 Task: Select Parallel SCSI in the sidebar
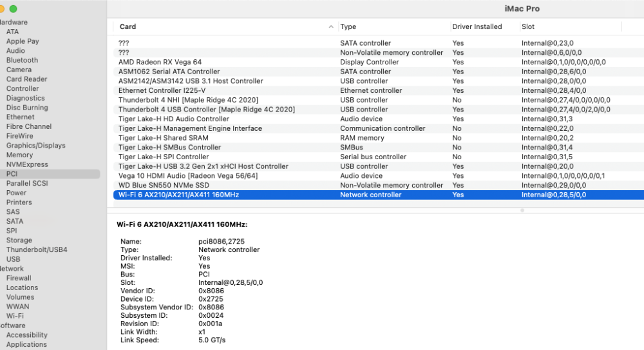(27, 184)
